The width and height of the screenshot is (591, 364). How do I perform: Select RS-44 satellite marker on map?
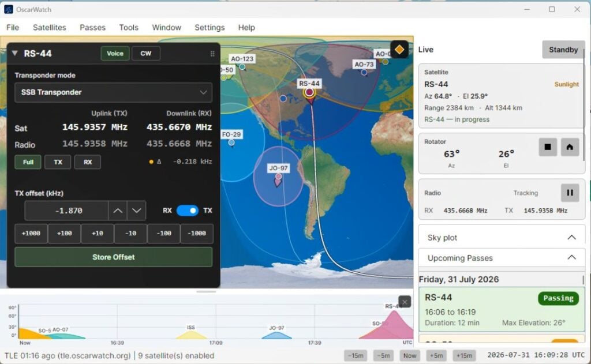(x=309, y=92)
